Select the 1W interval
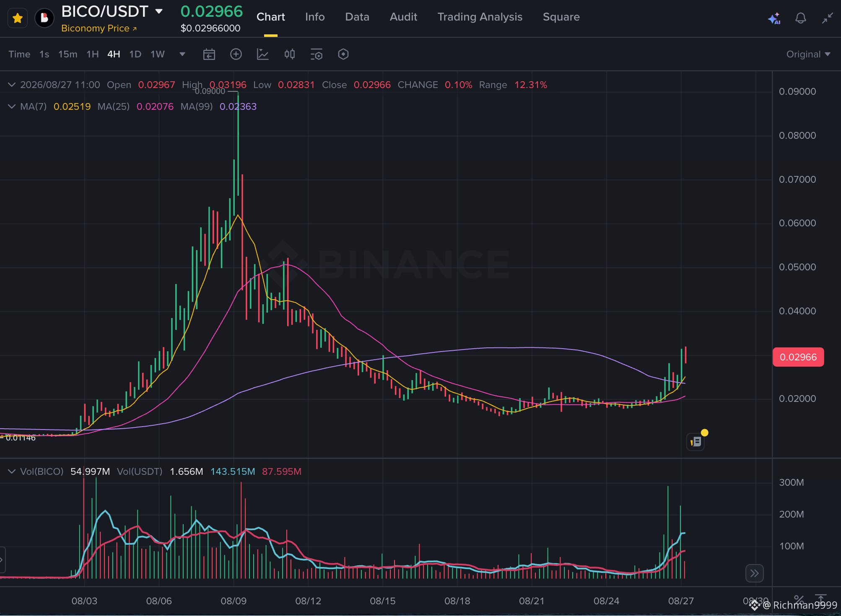841x616 pixels. [x=158, y=54]
